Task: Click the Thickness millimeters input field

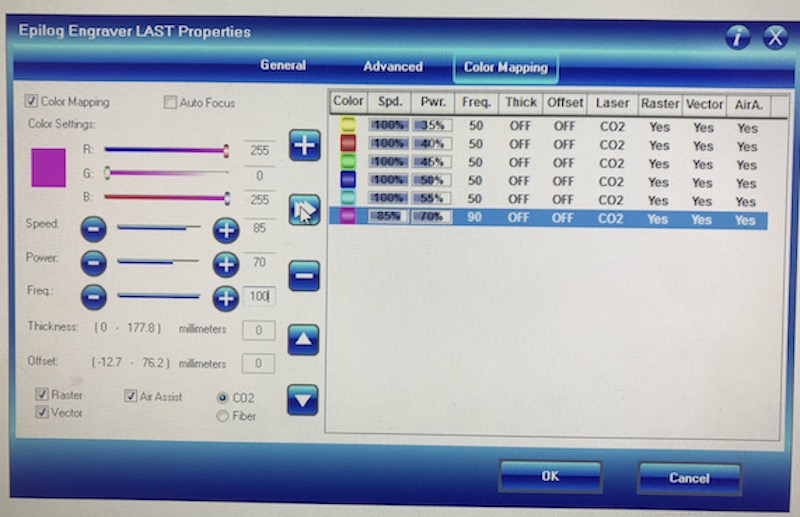Action: (x=259, y=330)
